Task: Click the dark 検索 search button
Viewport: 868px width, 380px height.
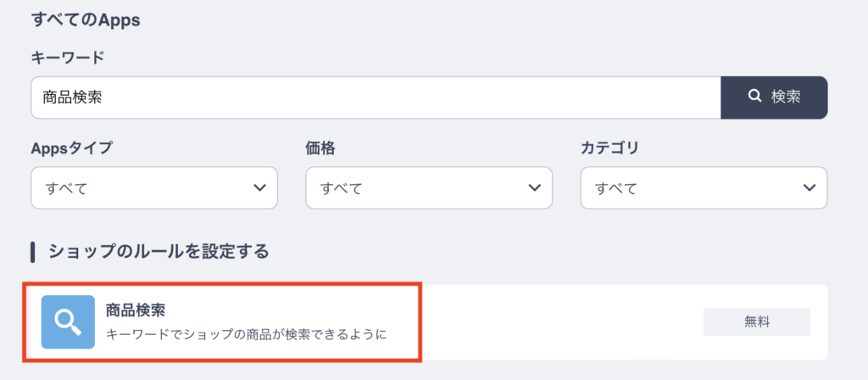Action: click(x=774, y=98)
